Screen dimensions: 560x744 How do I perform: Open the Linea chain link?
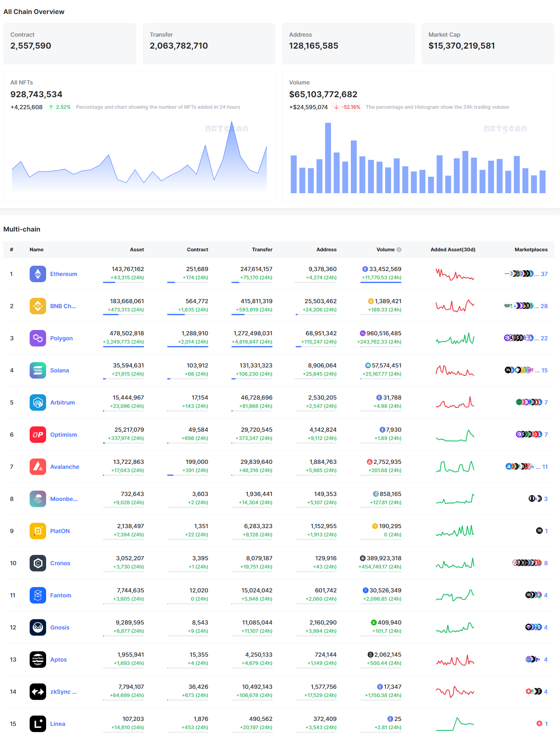58,724
